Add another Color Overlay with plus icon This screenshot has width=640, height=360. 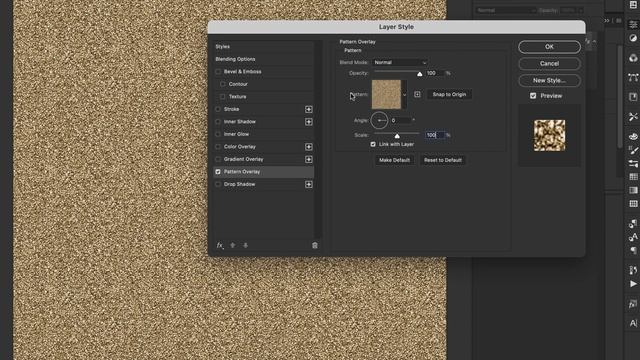point(309,147)
